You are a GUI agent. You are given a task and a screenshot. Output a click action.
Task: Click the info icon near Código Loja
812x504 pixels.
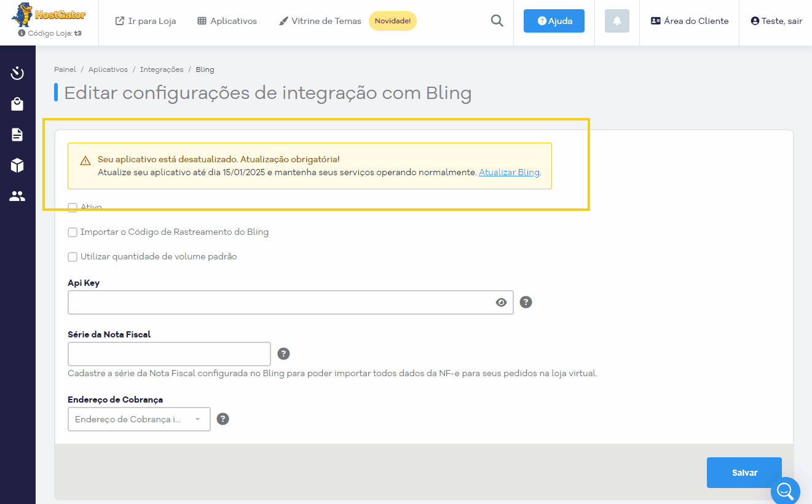click(22, 33)
